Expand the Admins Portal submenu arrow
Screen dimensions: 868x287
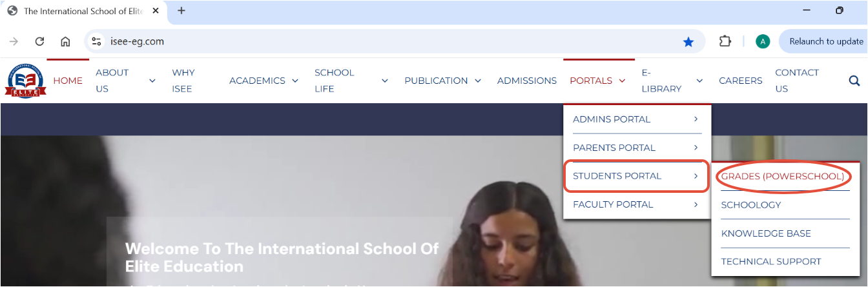[696, 119]
